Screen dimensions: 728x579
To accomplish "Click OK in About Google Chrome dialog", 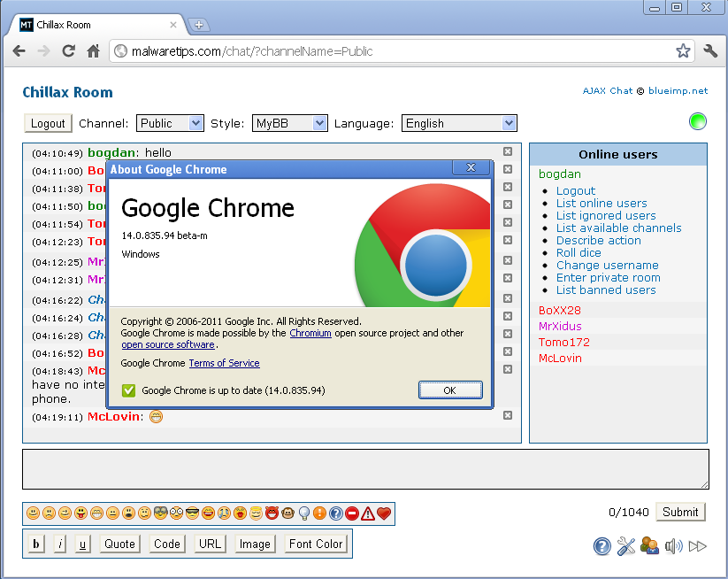I will [450, 390].
